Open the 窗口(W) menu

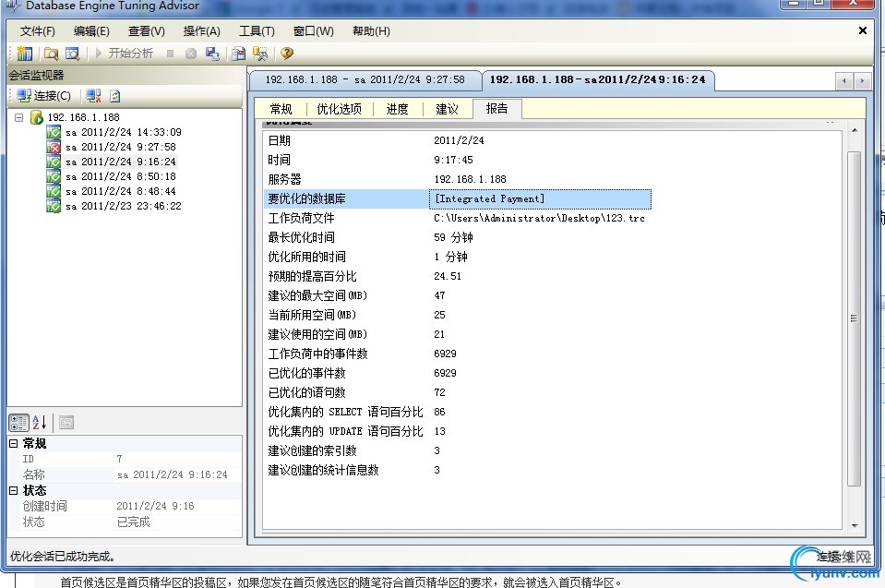point(313,31)
